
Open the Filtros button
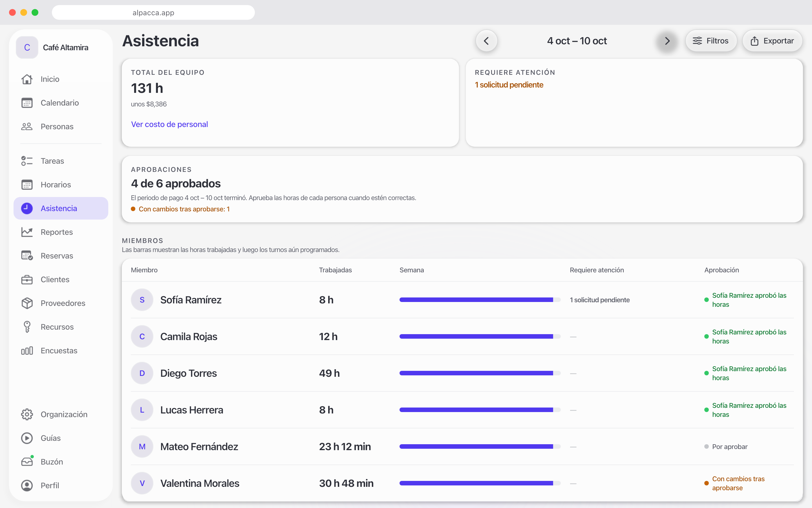[711, 41]
